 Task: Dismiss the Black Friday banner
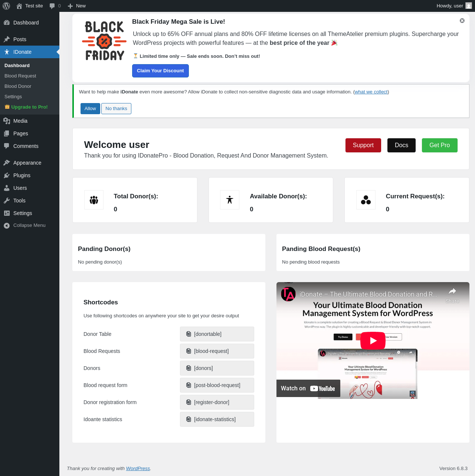pyautogui.click(x=462, y=21)
